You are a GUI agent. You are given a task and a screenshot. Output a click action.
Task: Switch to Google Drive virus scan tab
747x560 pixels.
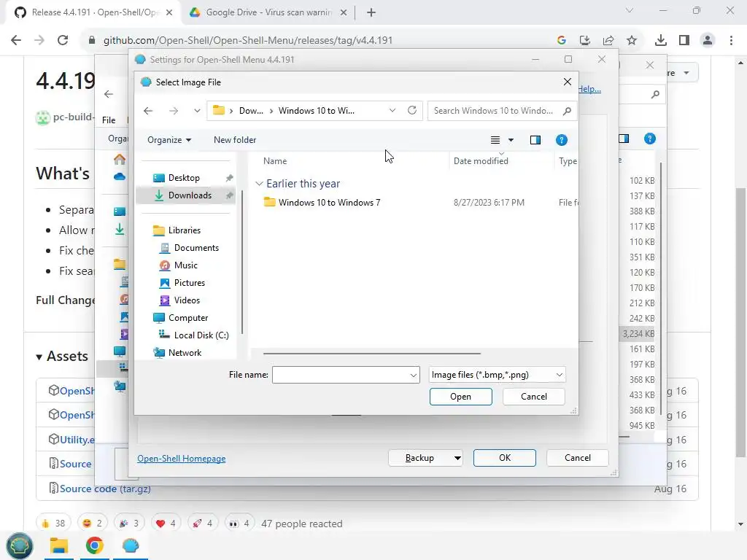pos(268,12)
